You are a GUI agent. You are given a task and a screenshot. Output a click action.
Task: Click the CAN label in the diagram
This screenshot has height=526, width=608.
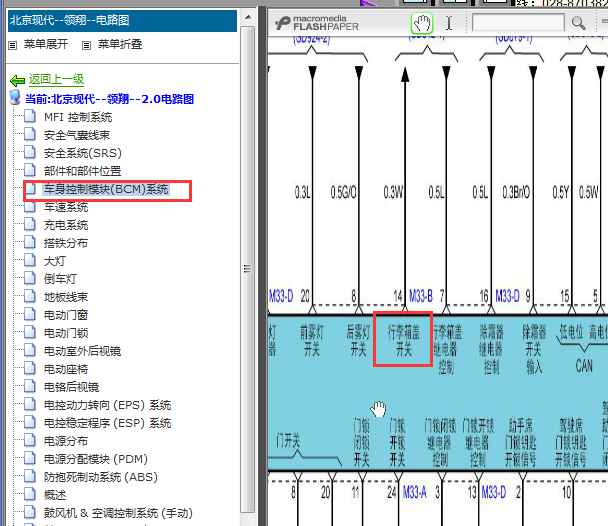pos(584,366)
